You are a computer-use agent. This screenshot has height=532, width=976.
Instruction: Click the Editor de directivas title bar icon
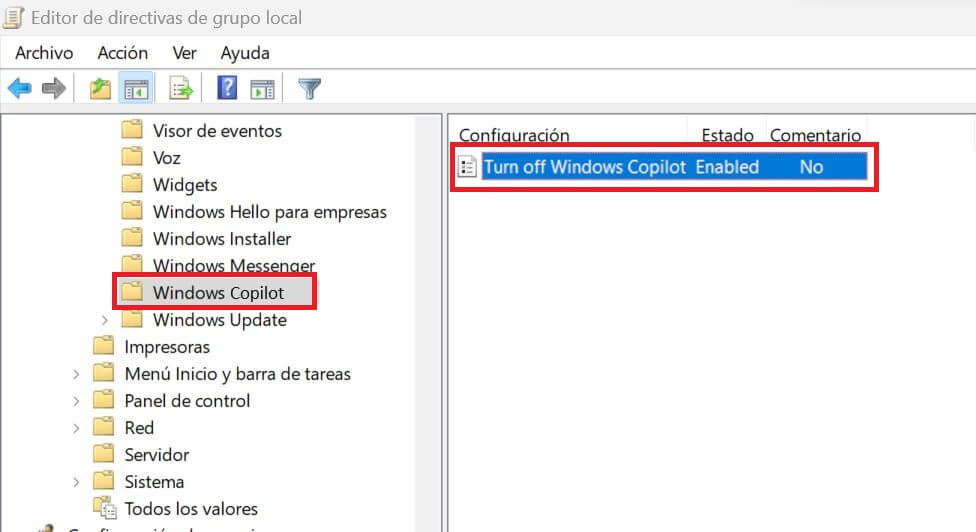pyautogui.click(x=14, y=17)
